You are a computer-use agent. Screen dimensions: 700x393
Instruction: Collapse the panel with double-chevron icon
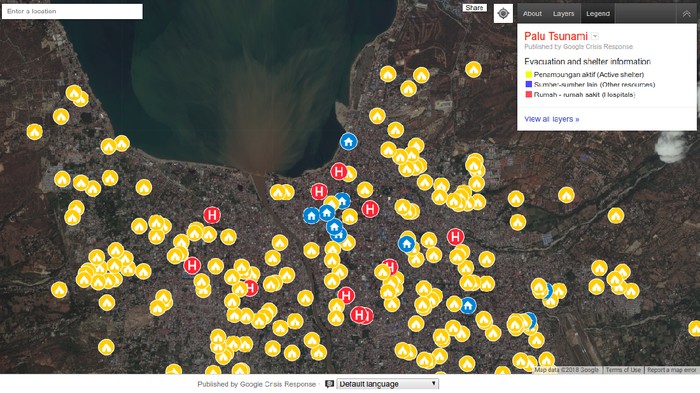[x=686, y=14]
